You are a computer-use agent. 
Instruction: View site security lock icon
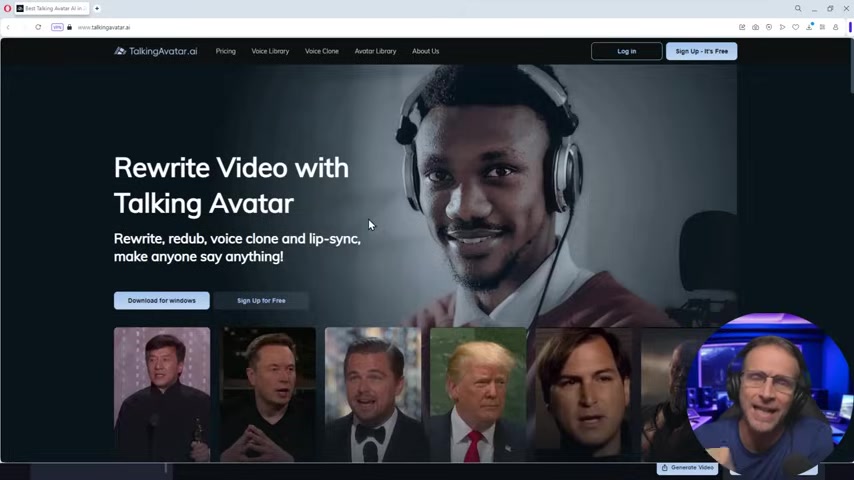click(x=69, y=27)
